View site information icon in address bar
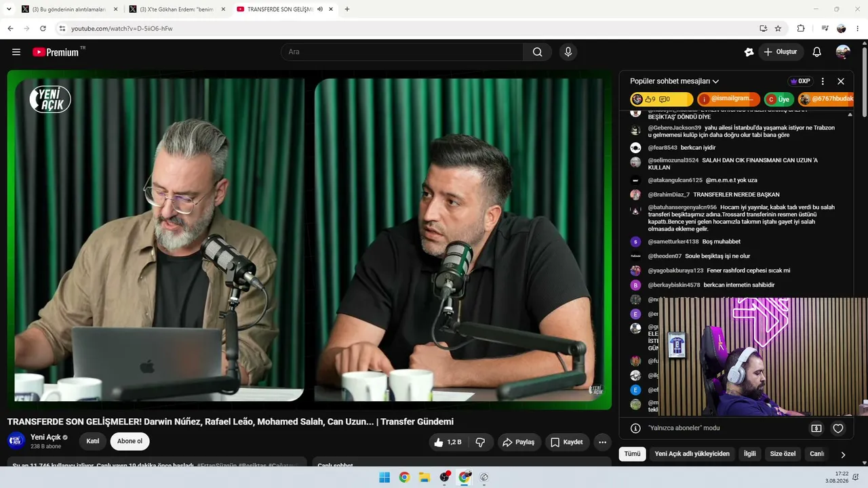The width and height of the screenshot is (868, 488). pos(62,28)
